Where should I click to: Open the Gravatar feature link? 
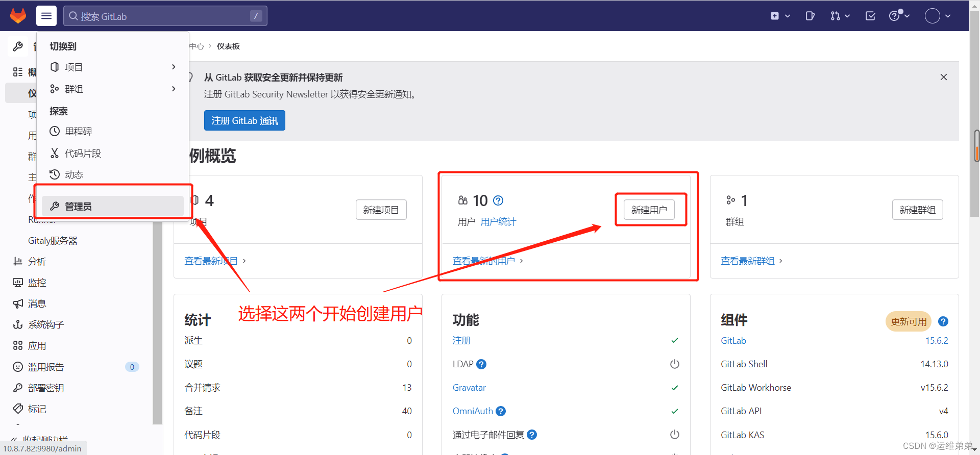click(469, 388)
